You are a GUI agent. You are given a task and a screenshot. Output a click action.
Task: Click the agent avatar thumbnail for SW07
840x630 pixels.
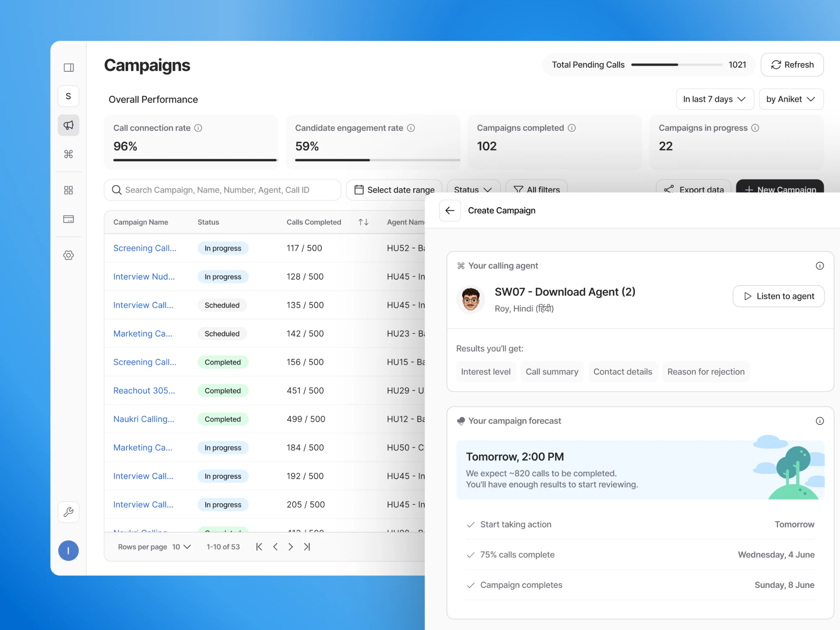point(470,299)
